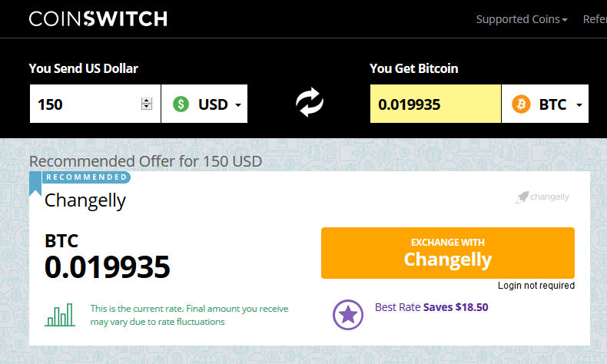Screen dimensions: 607x364
Task: Open the BTC coin dropdown
Action: 545,104
